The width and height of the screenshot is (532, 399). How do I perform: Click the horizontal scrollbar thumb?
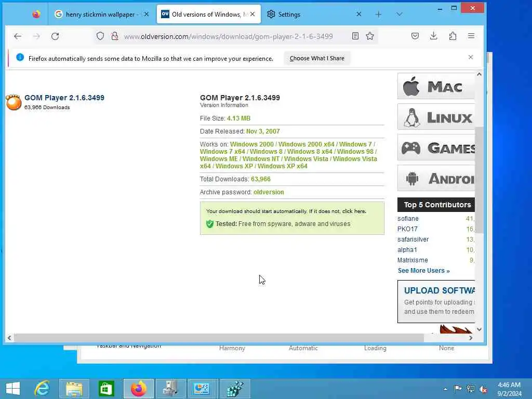click(219, 338)
